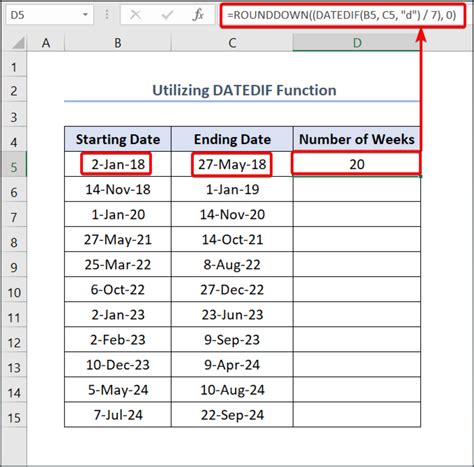474x467 pixels.
Task: Select cell D5 containing 20
Action: point(357,164)
